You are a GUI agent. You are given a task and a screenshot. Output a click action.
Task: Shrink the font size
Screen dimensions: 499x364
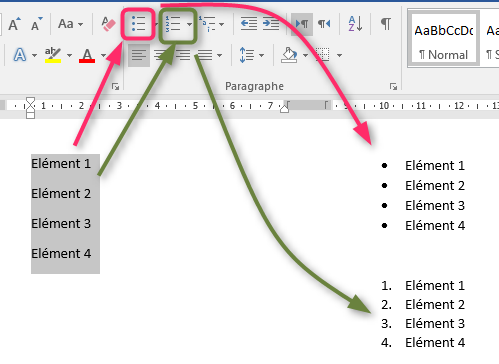(x=37, y=24)
